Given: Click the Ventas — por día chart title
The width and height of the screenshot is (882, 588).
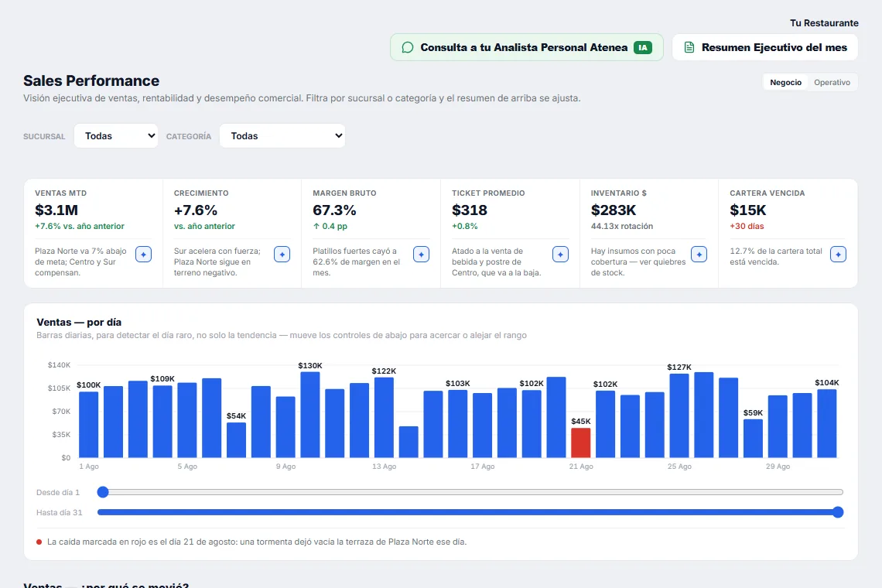Looking at the screenshot, I should click(79, 323).
